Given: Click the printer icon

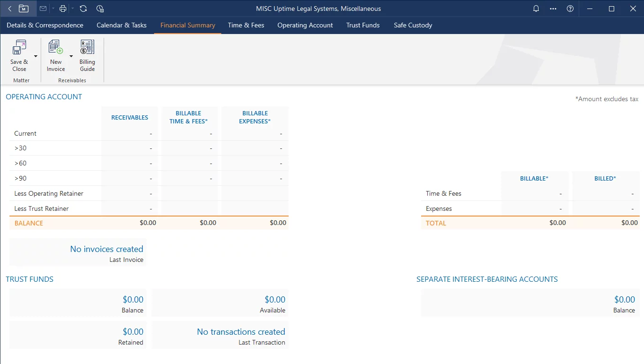Looking at the screenshot, I should 63,9.
